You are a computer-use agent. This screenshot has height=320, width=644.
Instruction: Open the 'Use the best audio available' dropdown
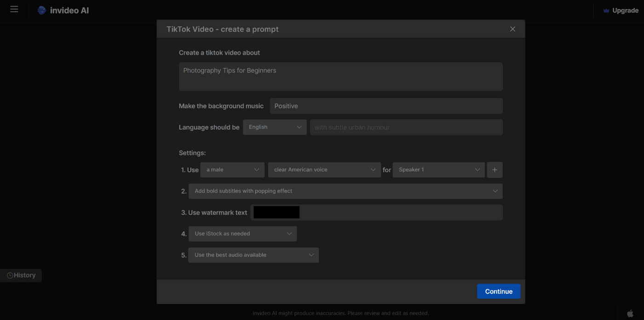point(253,255)
